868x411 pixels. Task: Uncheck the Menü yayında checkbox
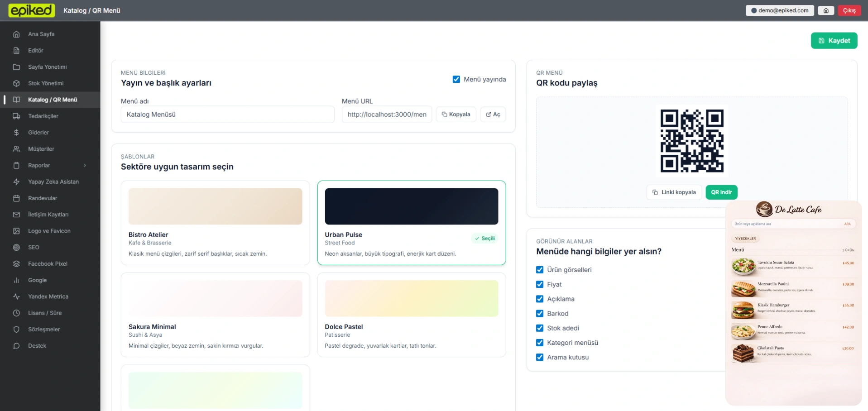(x=456, y=79)
